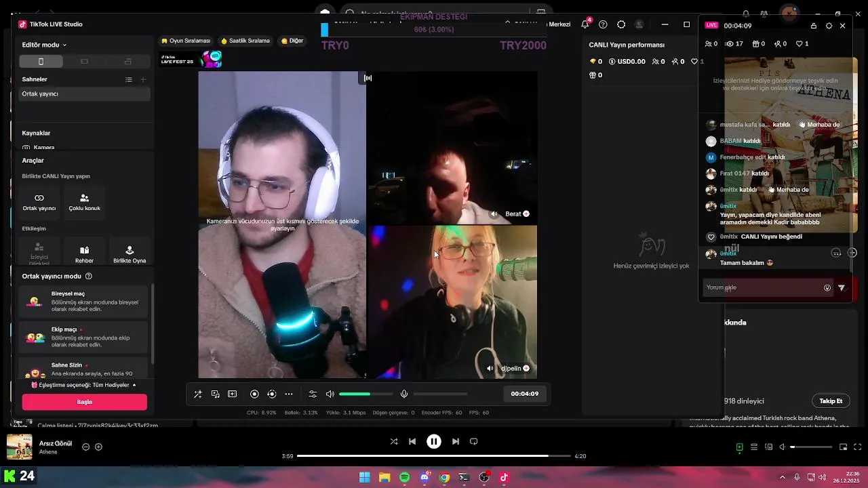Open Discord from the taskbar

point(425,477)
